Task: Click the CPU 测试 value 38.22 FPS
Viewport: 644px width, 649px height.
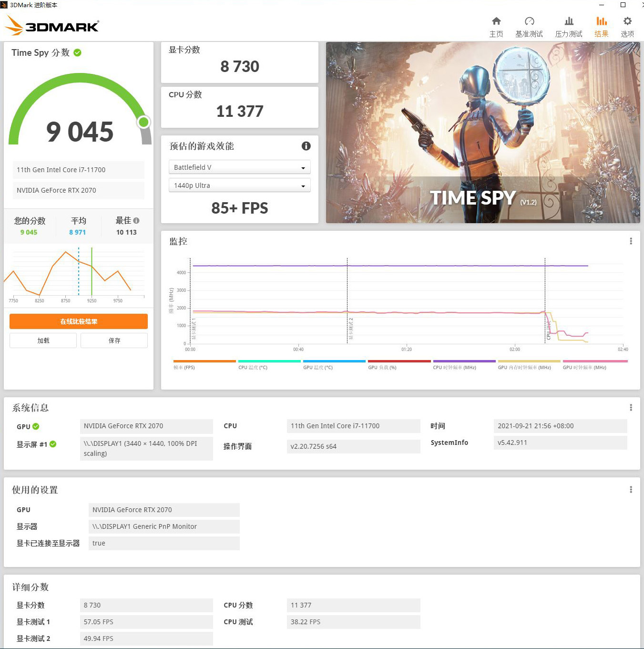Action: (353, 622)
